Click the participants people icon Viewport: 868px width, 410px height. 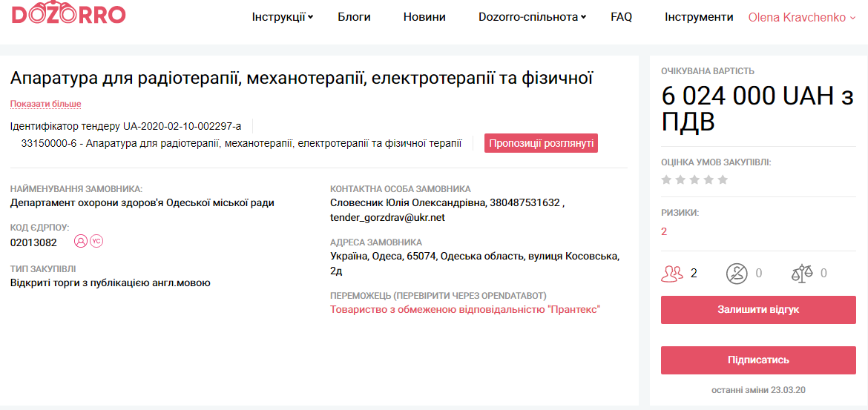[x=673, y=273]
